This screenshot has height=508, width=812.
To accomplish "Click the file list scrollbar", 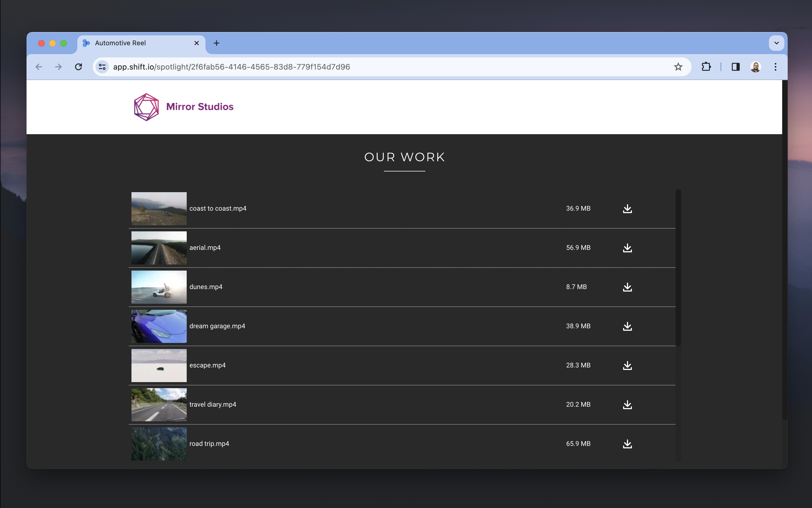I will (678, 268).
